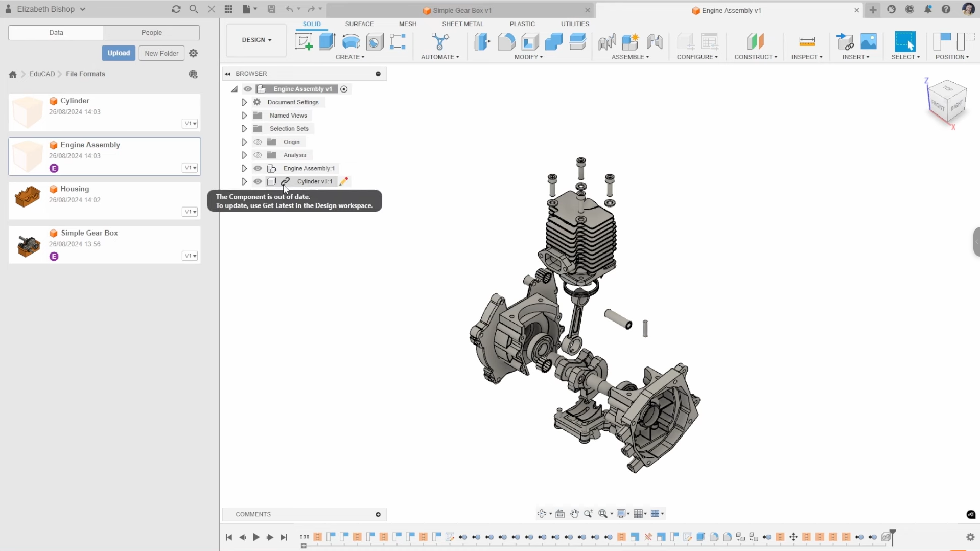Show the Analysis folder
980x551 pixels.
[x=258, y=155]
